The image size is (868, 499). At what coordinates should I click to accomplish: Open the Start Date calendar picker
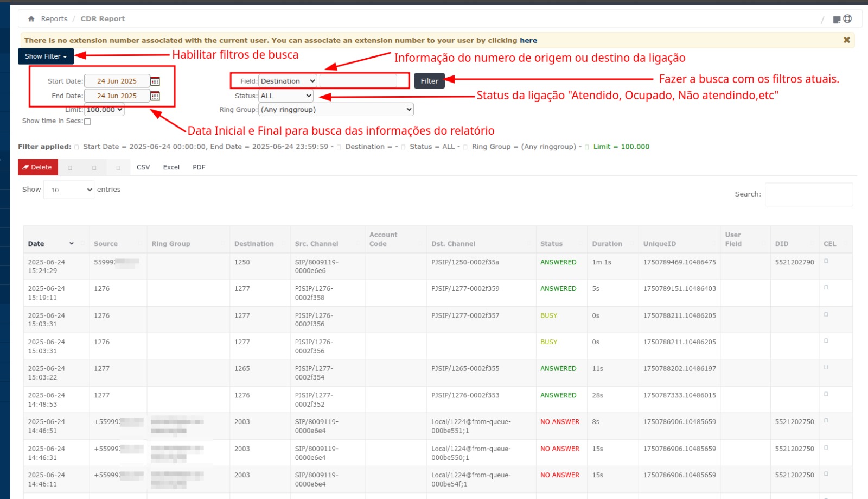(155, 81)
